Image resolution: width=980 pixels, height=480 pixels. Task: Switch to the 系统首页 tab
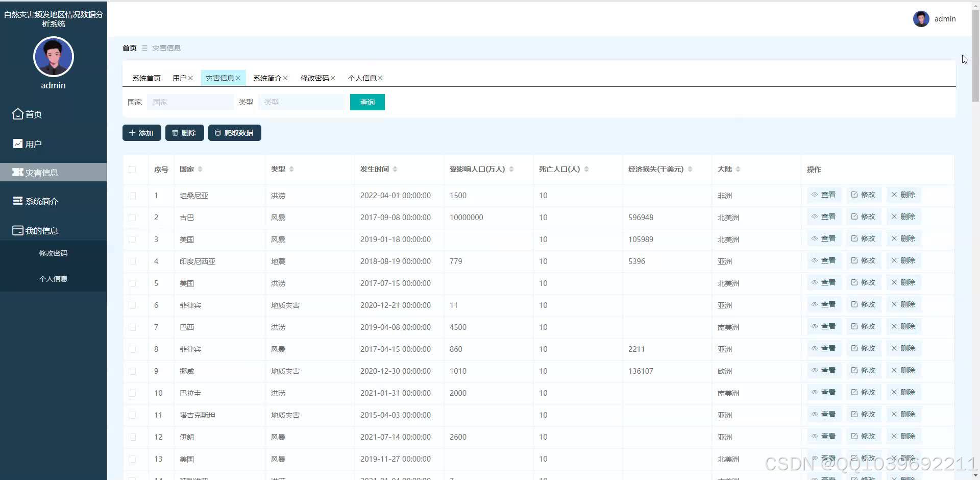146,78
